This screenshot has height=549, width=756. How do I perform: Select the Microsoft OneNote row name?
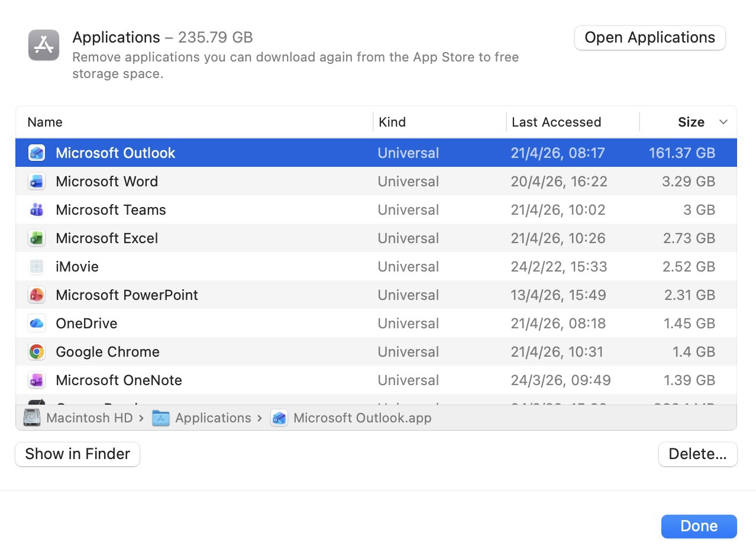[119, 380]
